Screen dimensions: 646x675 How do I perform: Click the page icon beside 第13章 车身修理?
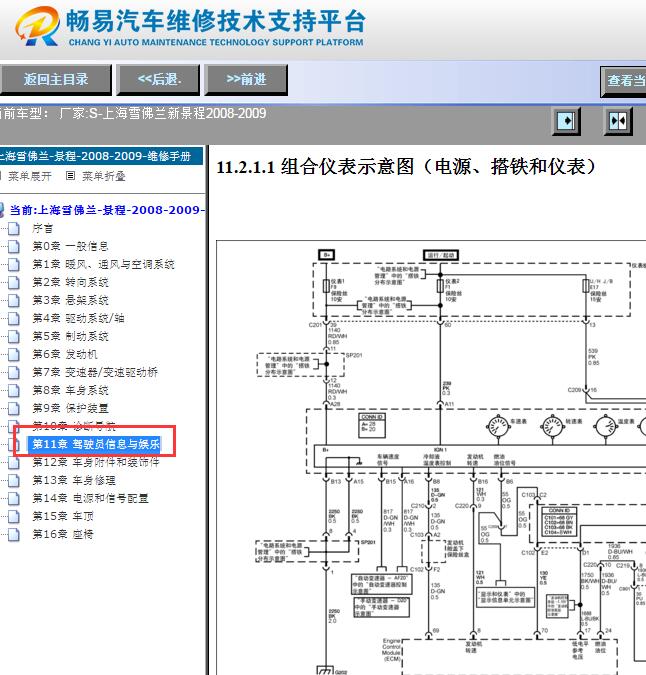14,480
